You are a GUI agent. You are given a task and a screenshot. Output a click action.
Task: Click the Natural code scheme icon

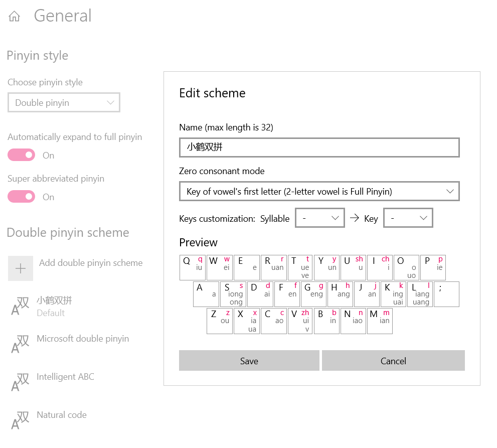pyautogui.click(x=20, y=420)
